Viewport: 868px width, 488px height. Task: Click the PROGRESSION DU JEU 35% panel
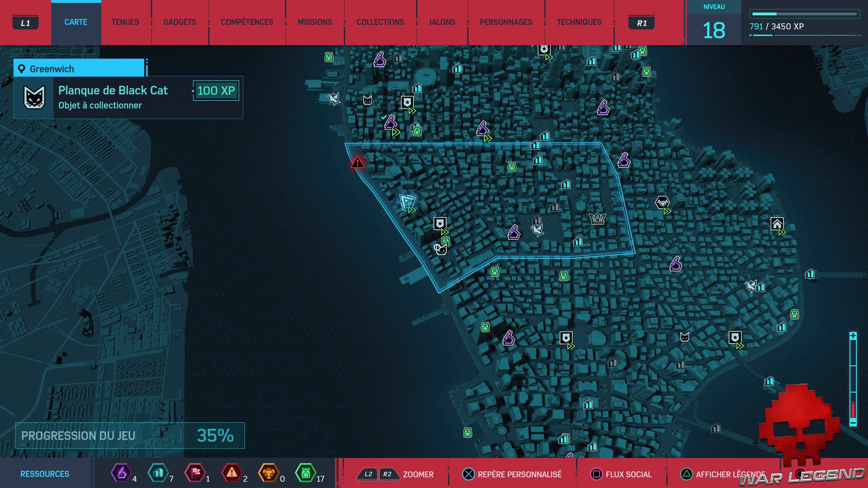click(x=130, y=435)
